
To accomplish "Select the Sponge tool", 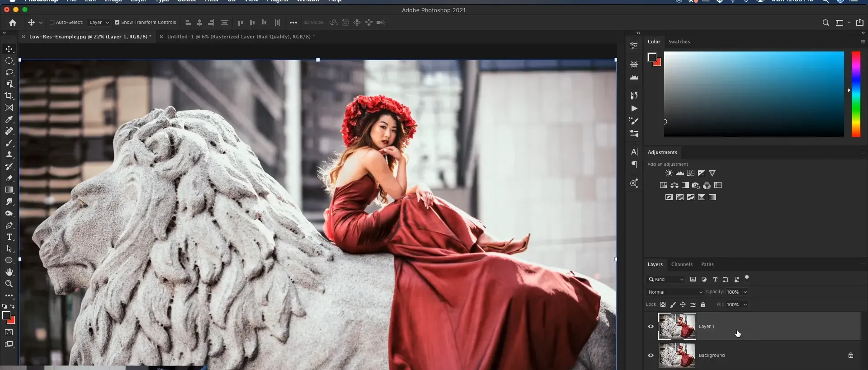I will 9,213.
